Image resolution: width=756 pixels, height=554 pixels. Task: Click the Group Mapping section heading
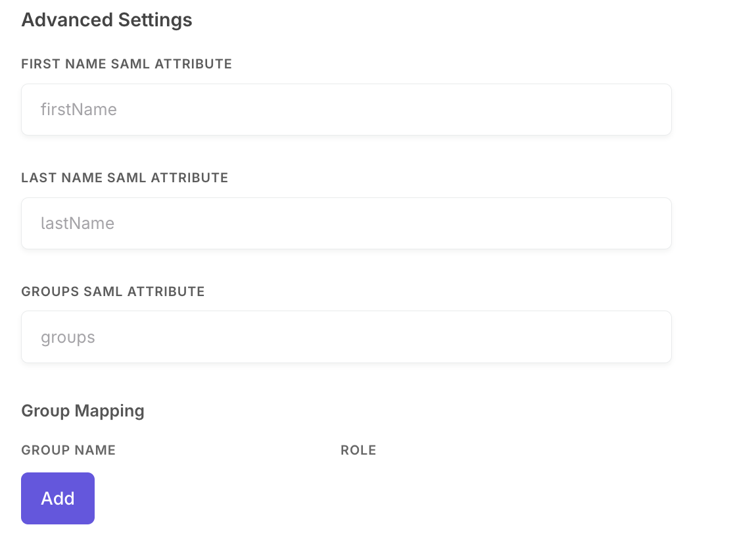click(83, 411)
